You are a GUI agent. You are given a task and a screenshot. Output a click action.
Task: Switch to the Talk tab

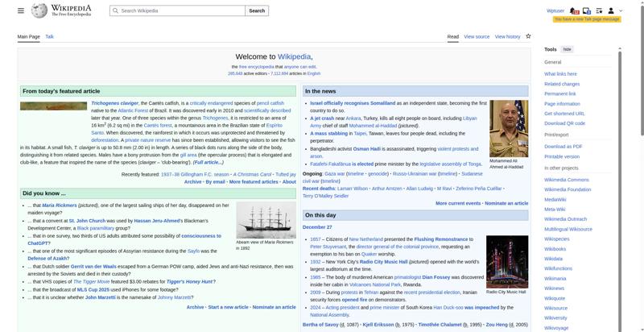coord(49,36)
